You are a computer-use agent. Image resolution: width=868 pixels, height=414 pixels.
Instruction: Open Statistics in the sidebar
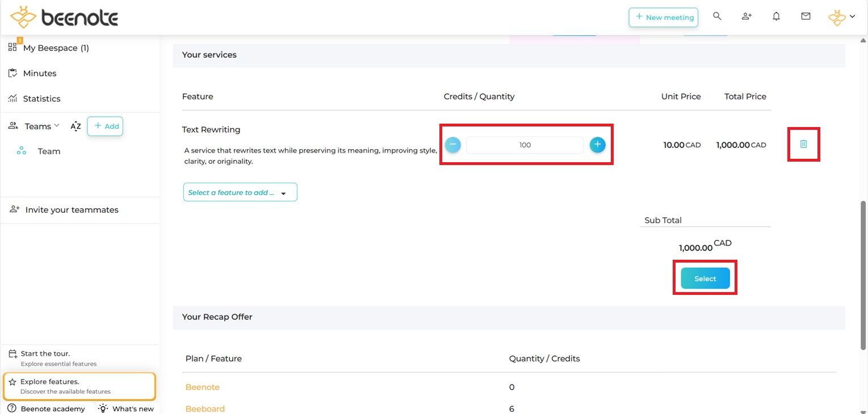(x=41, y=99)
